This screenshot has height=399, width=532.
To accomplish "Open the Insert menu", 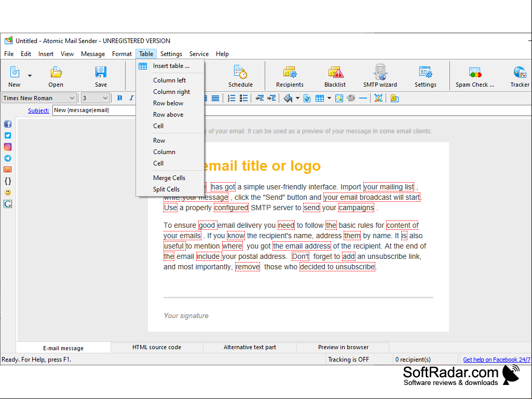I will pos(46,54).
